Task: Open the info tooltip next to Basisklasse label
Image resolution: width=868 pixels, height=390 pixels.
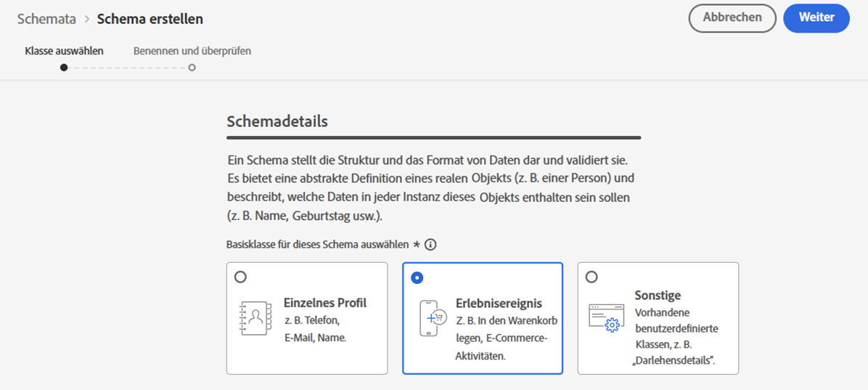Action: tap(430, 244)
